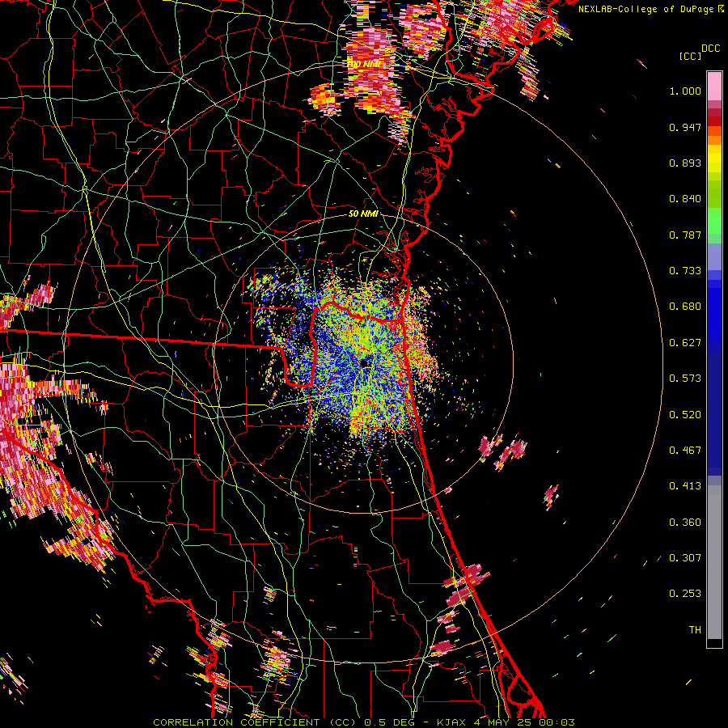Select the 0.360 scale value
The width and height of the screenshot is (728, 728).
tap(685, 523)
